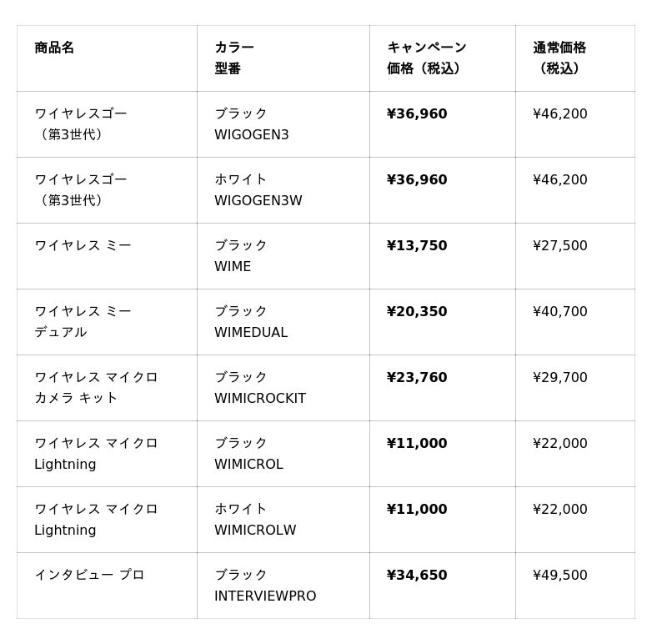The height and width of the screenshot is (644, 667).
Task: Select the INTERVIEWPRO model number cell
Action: point(265,596)
